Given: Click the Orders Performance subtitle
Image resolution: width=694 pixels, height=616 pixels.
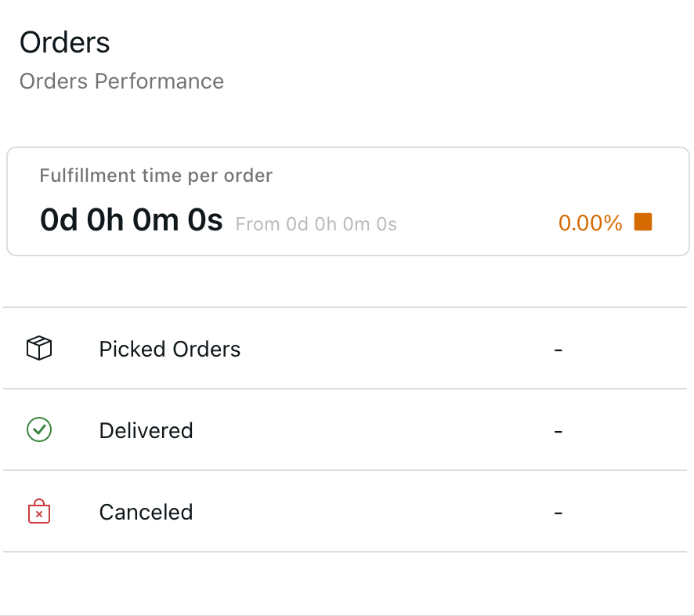Looking at the screenshot, I should click(121, 82).
